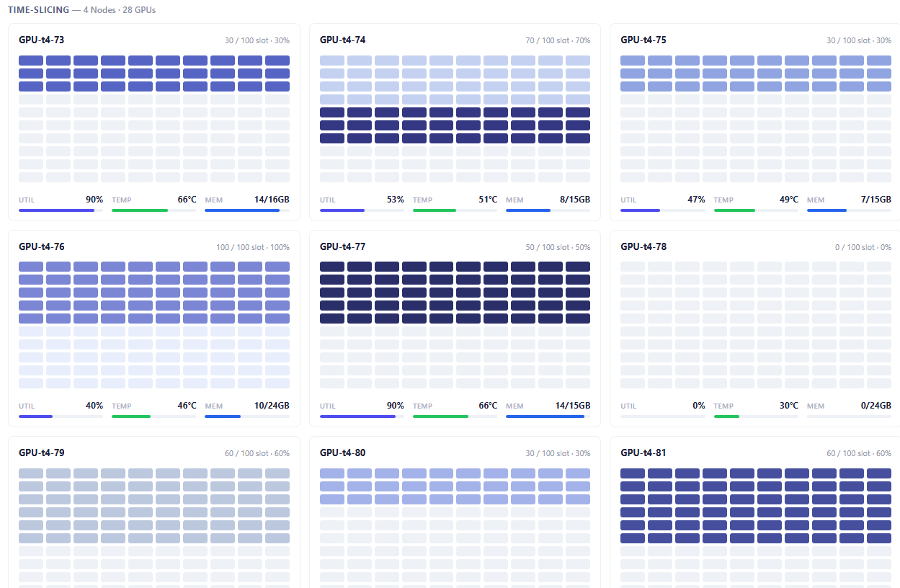Screen dimensions: 900x588
Task: Click the GPU-t4-76 heading
Action: (41, 246)
